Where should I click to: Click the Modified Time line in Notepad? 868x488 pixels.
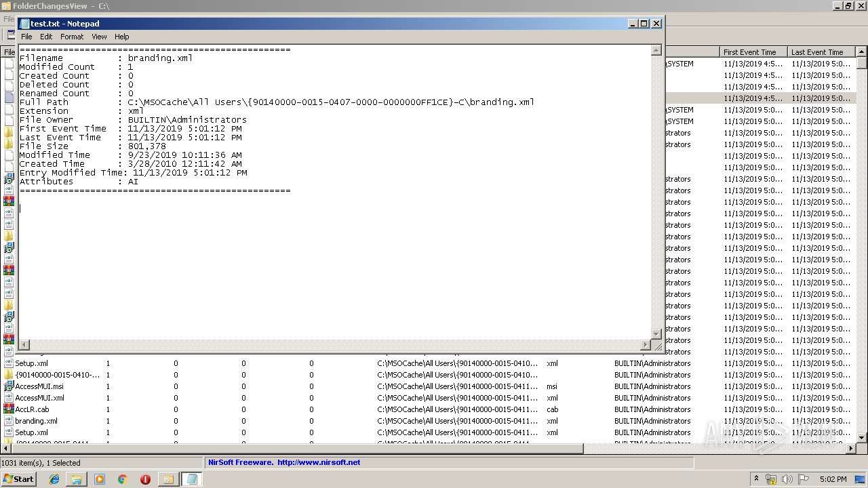point(130,155)
